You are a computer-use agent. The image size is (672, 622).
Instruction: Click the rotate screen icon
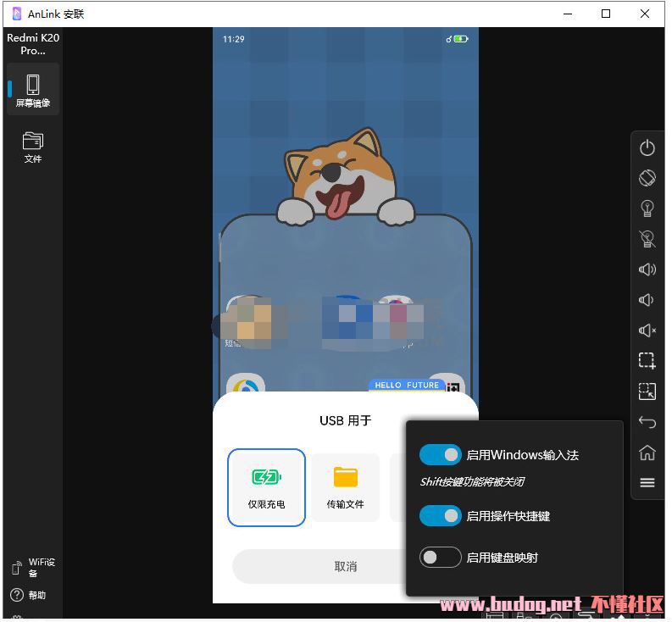[647, 178]
